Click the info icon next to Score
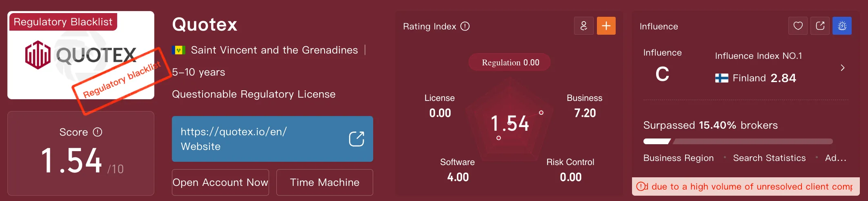Screen dimensions: 868x201 pos(98,132)
